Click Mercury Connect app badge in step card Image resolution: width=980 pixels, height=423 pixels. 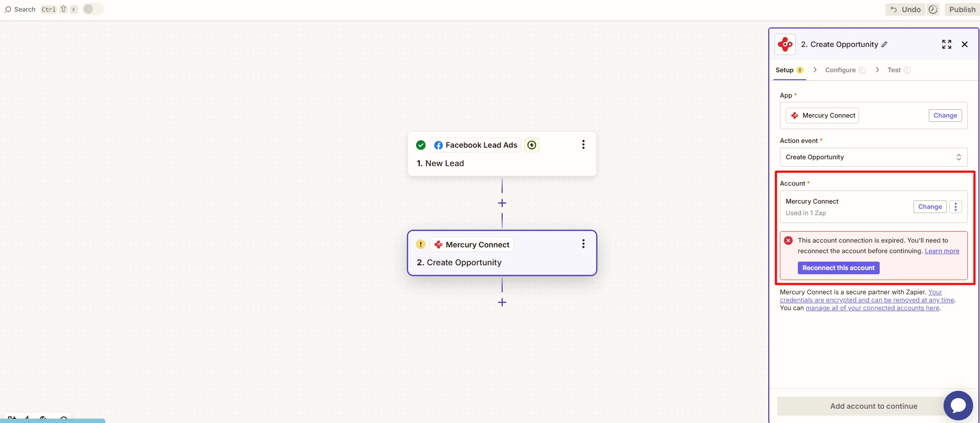click(472, 245)
